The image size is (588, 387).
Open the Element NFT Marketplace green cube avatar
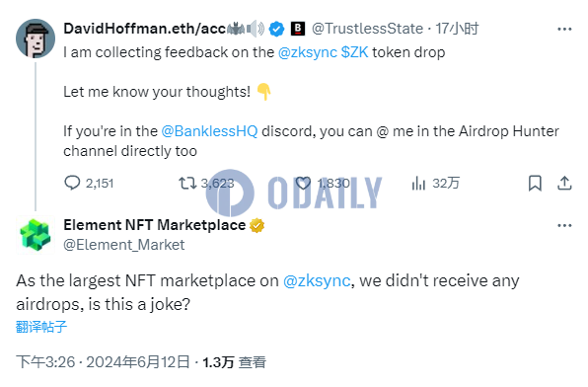point(36,235)
